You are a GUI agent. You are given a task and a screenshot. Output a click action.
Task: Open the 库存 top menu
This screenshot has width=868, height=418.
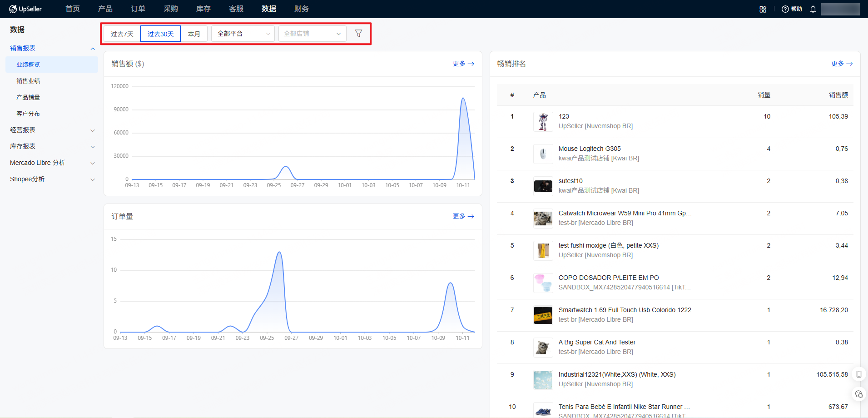203,9
